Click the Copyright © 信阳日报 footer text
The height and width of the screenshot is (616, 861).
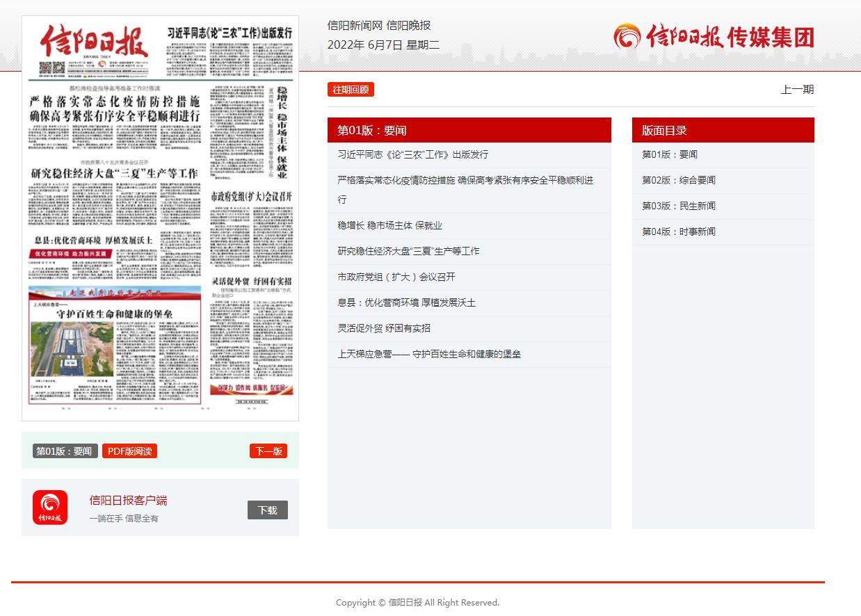click(x=417, y=603)
